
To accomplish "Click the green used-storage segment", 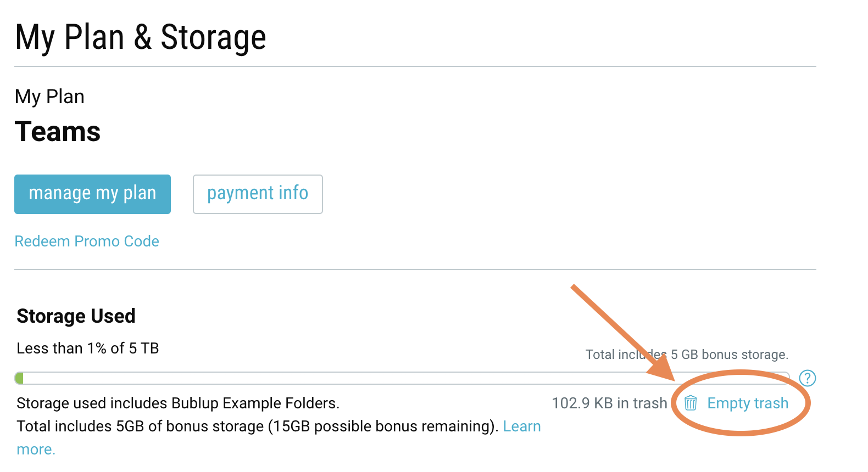I will pyautogui.click(x=19, y=378).
